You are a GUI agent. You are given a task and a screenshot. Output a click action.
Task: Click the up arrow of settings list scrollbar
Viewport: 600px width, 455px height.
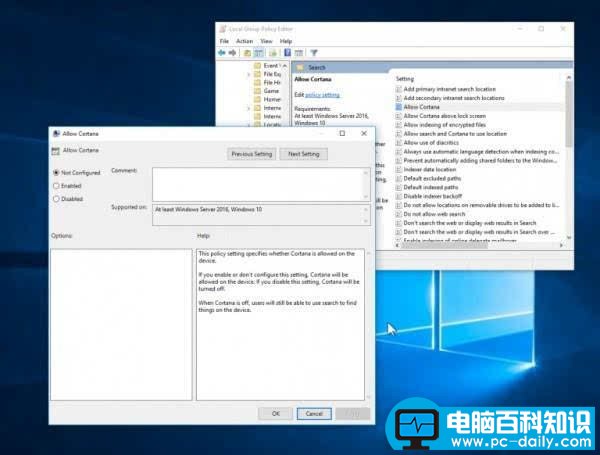[x=569, y=78]
